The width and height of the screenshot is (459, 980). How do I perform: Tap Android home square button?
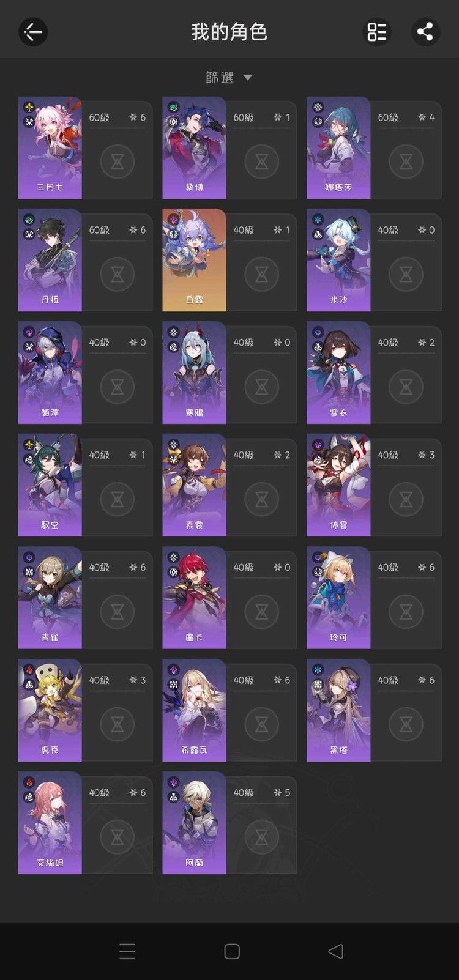(x=232, y=951)
